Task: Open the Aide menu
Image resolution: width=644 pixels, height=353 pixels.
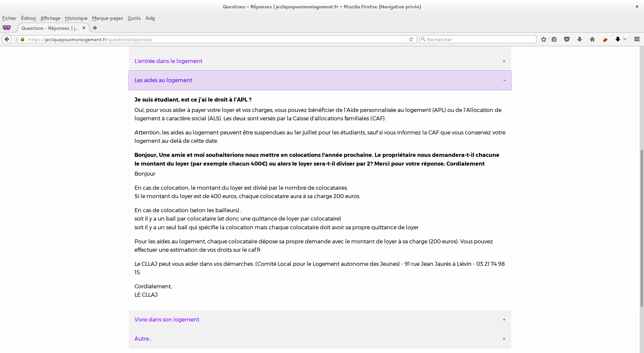Action: pos(150,18)
